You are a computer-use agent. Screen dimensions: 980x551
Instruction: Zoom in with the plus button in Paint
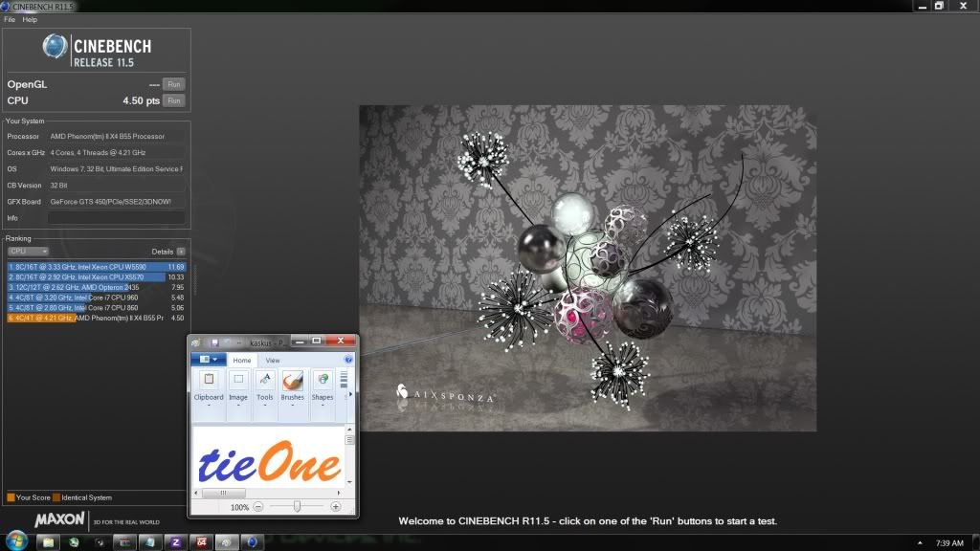[x=336, y=507]
